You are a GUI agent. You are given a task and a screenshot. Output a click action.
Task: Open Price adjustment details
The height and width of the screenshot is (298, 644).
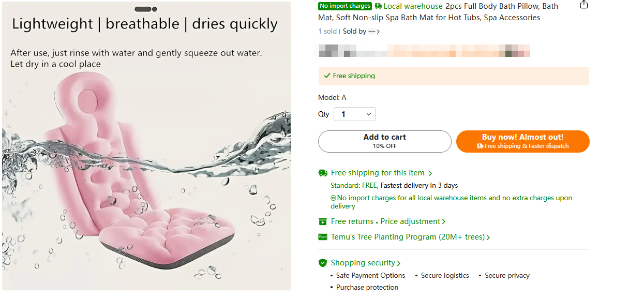(411, 221)
